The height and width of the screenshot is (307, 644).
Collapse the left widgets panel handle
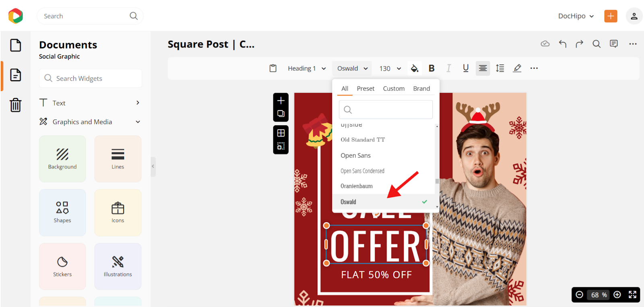pos(153,166)
